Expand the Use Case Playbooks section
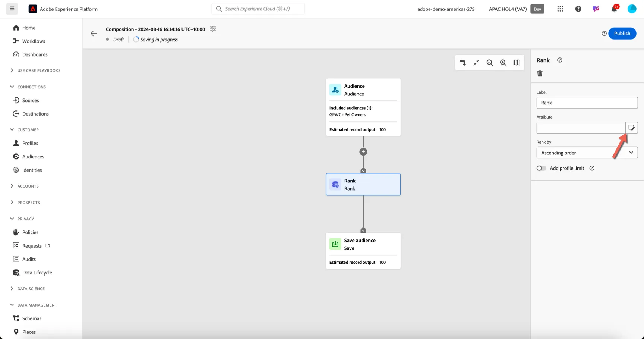 pos(35,70)
